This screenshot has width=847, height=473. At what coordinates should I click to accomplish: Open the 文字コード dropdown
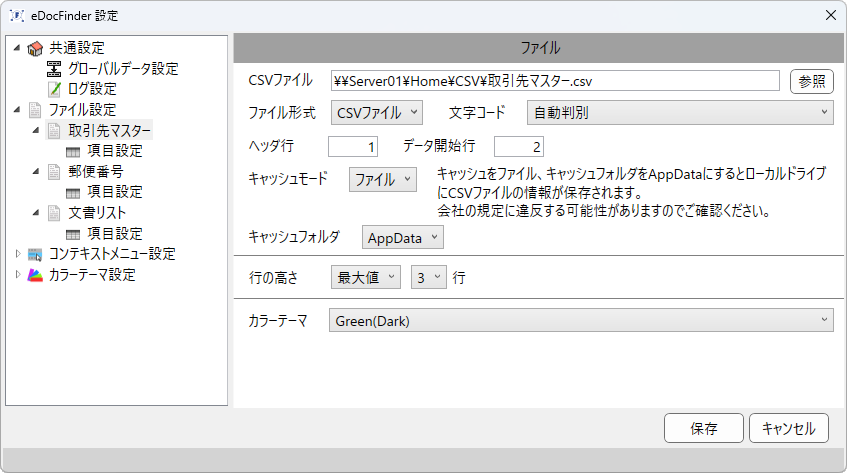(x=680, y=113)
